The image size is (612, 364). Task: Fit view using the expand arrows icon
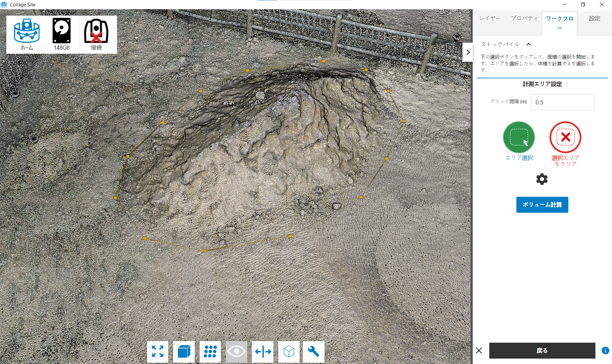click(157, 352)
